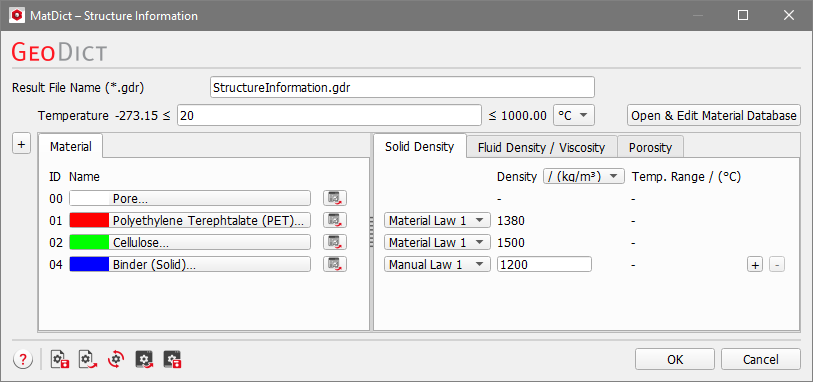Click the 1500 density value

pyautogui.click(x=511, y=243)
